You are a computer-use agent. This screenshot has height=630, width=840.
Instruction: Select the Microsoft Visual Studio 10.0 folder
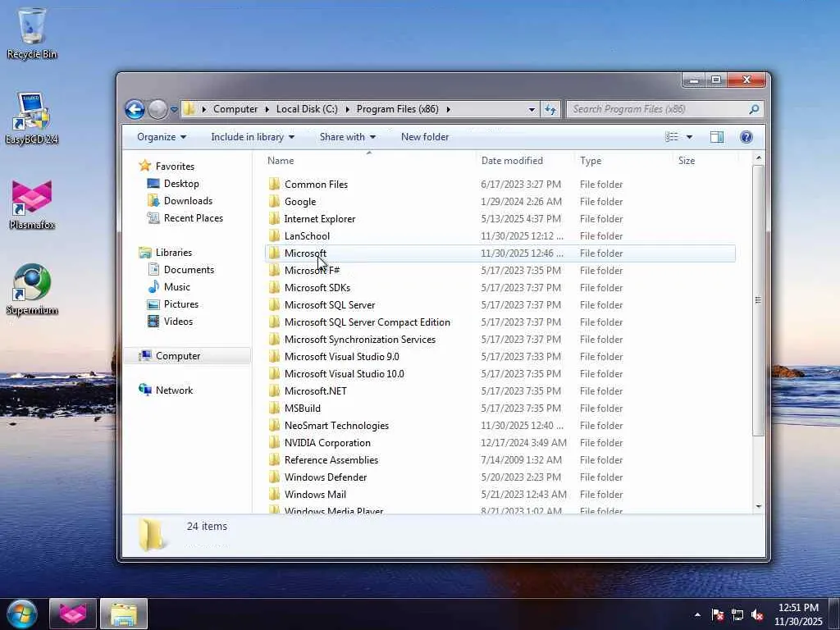(x=344, y=374)
